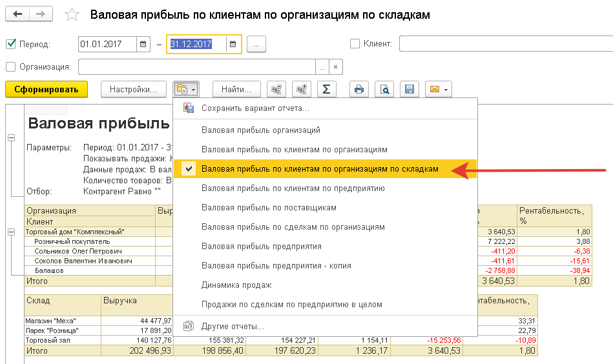Tick the Организация checkbox
Screen dimensions: 613x364
10,66
